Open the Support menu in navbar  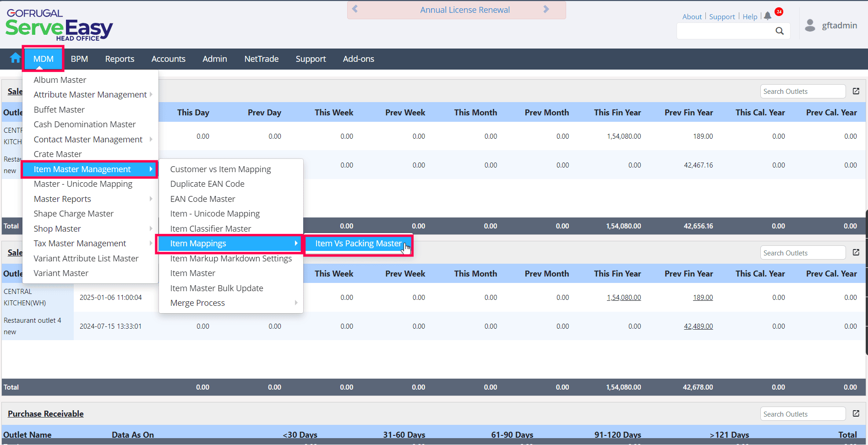311,59
